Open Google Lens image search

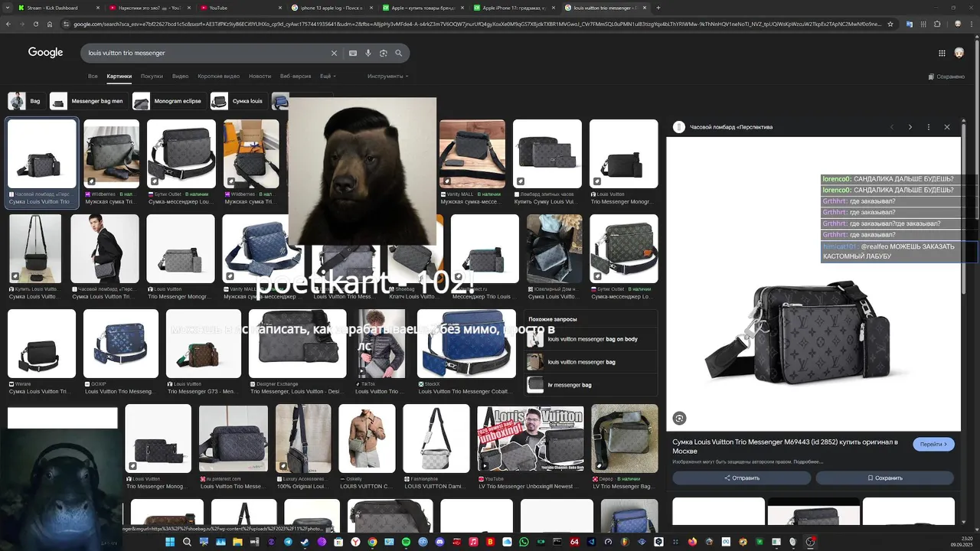(x=384, y=54)
